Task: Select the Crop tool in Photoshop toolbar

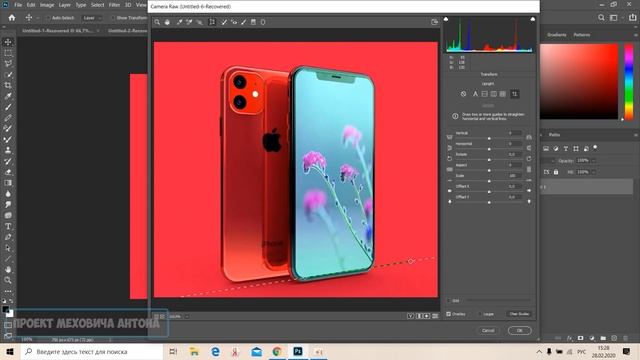Action: tap(8, 85)
